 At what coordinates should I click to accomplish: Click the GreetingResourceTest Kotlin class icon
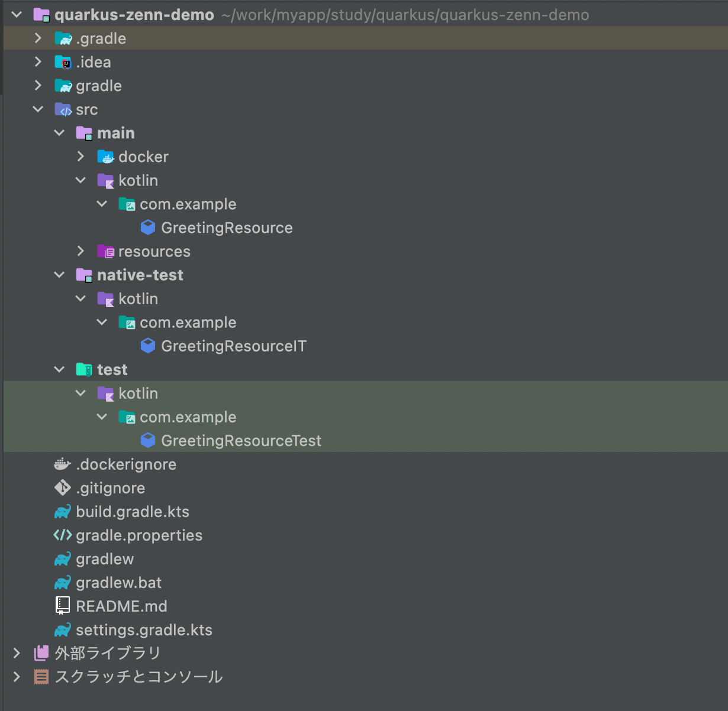148,441
